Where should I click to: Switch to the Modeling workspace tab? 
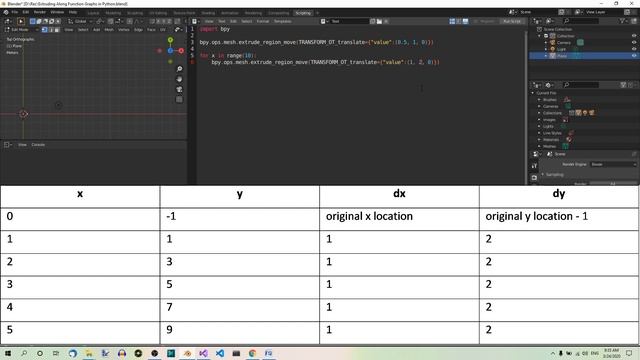tap(113, 13)
